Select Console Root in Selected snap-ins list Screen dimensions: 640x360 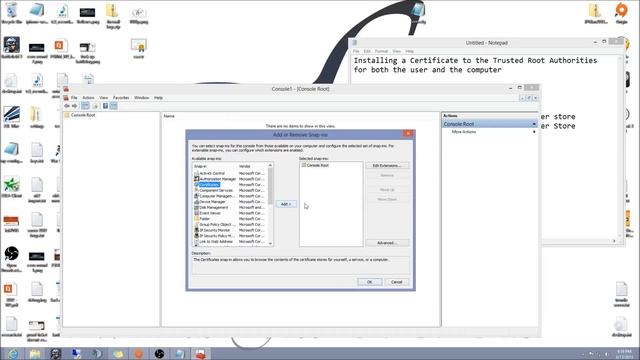point(316,165)
